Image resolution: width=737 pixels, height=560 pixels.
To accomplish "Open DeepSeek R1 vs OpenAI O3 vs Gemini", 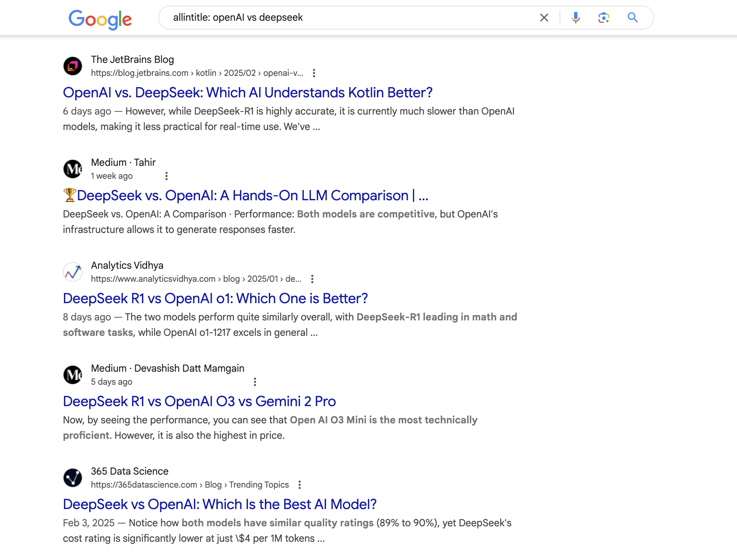I will point(199,402).
